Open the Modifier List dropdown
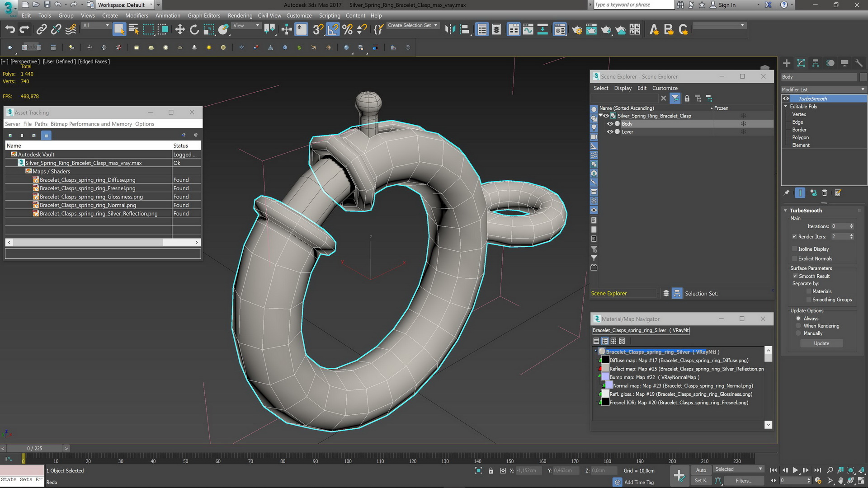 click(824, 89)
